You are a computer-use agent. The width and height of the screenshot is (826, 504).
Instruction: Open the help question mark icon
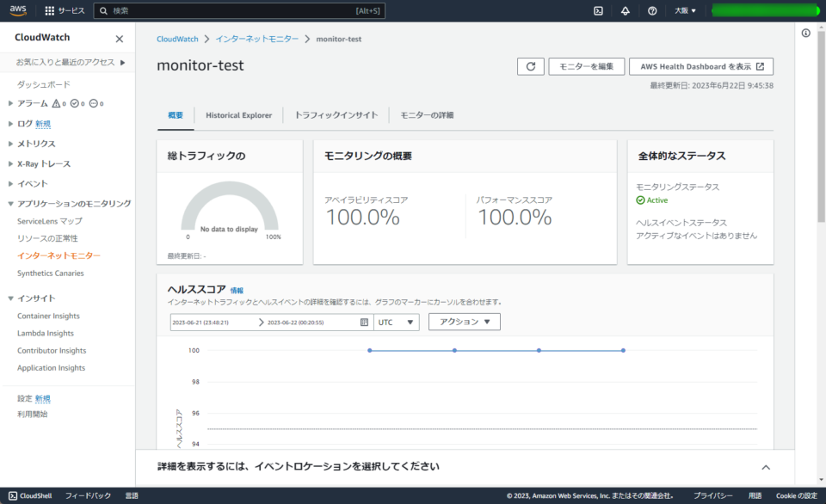pos(652,10)
